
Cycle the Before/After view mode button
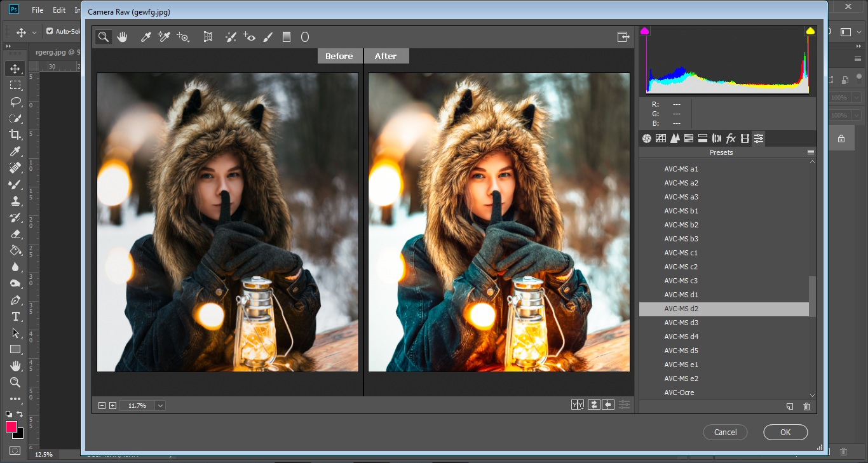tap(578, 405)
